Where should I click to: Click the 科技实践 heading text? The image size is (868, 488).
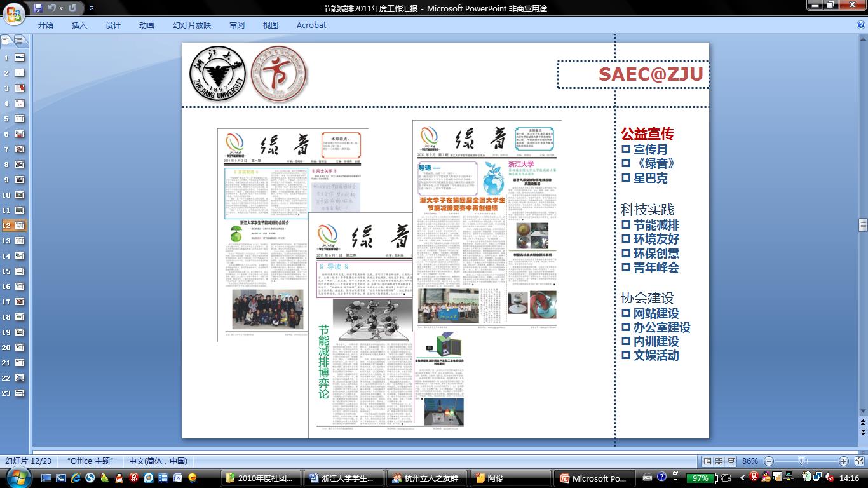point(648,210)
